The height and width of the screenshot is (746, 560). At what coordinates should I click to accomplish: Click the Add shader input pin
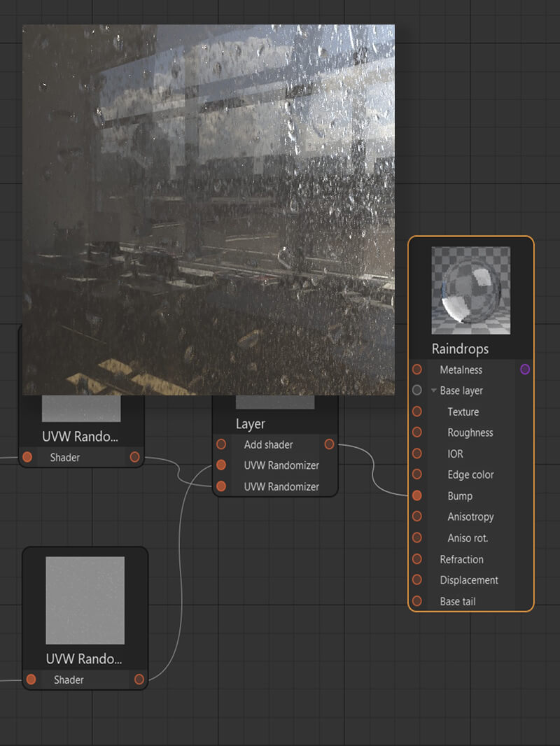(221, 444)
